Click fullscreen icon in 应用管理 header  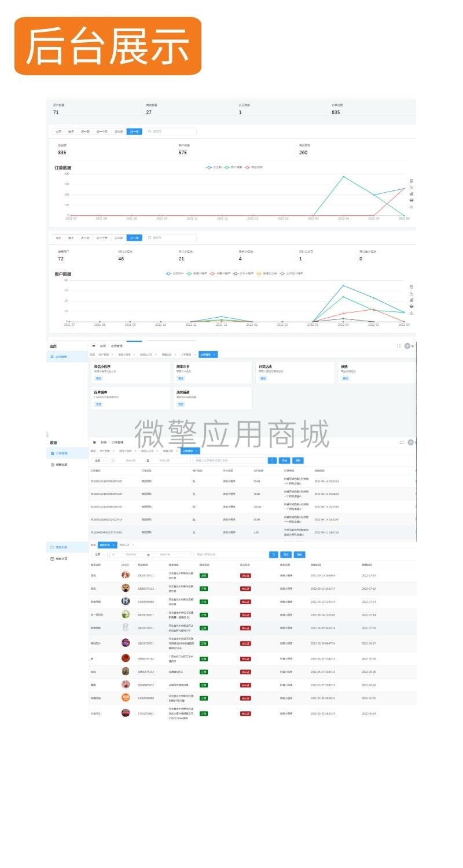tap(399, 345)
